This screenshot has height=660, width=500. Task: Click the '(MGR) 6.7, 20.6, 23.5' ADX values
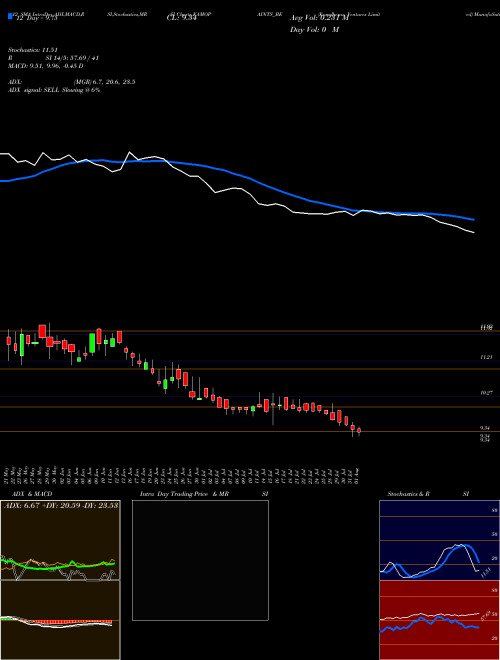click(104, 82)
